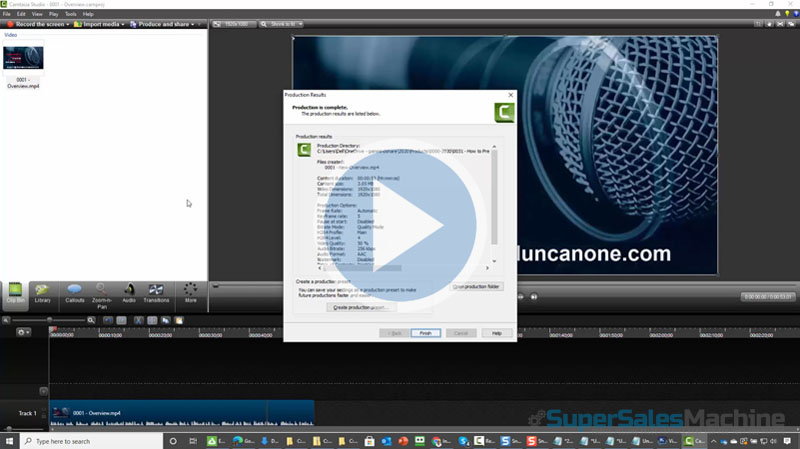Open the Shrink to fit zoom dropdown
The height and width of the screenshot is (449, 800).
(282, 23)
